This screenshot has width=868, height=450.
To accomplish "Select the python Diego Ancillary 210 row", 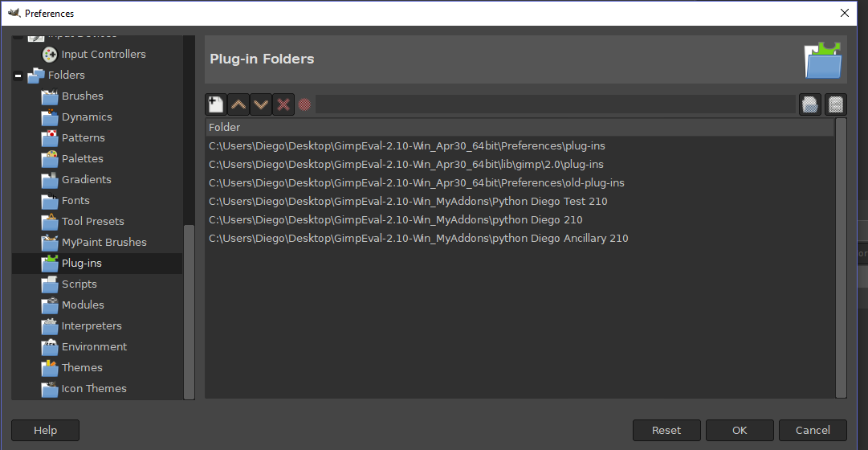I will tap(520, 239).
